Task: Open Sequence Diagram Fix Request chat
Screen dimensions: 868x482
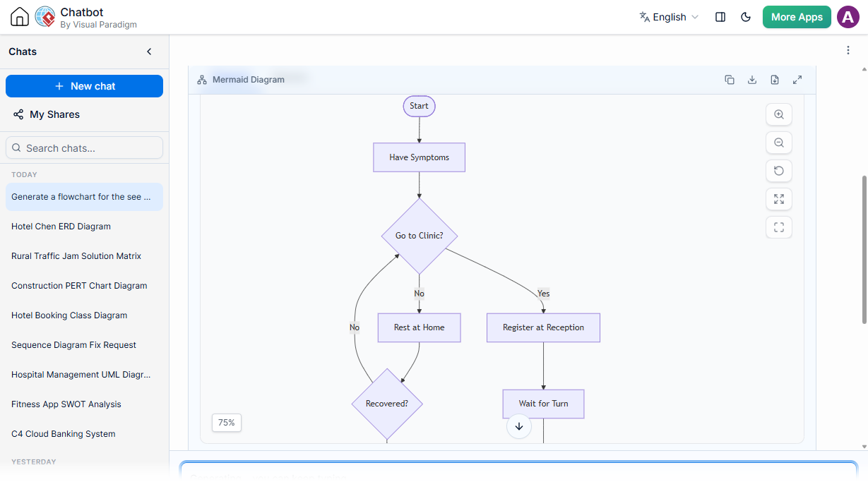Action: pos(84,345)
